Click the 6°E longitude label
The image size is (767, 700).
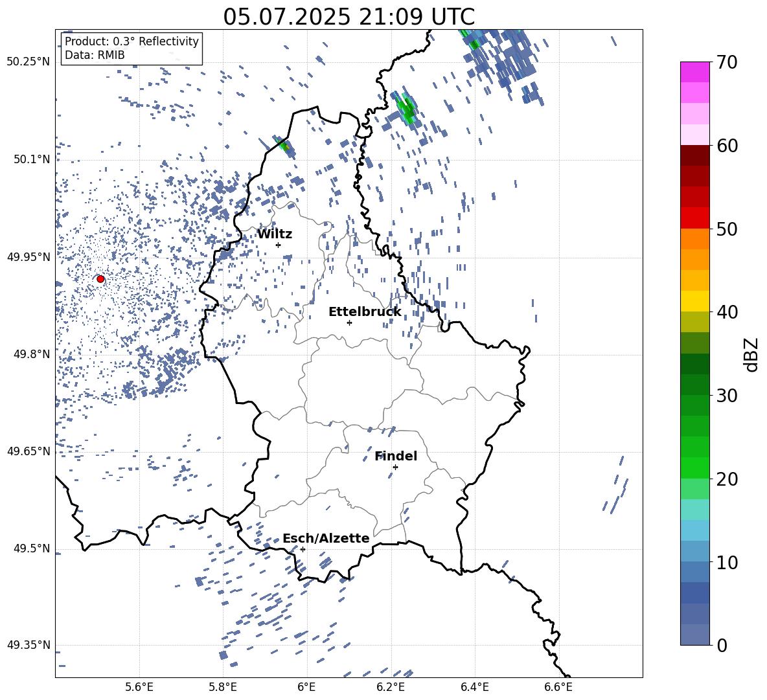coord(306,687)
